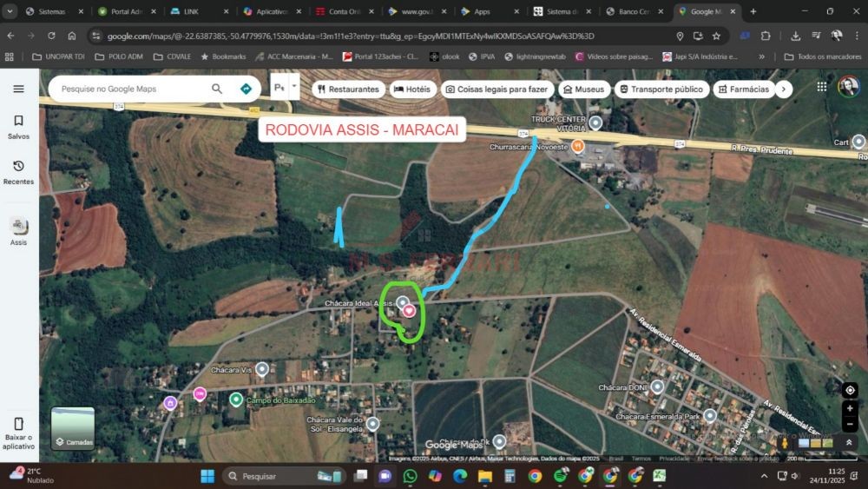Click the Pesquise no Google Maps field
Viewport: 868px width, 489px height.
click(x=130, y=89)
